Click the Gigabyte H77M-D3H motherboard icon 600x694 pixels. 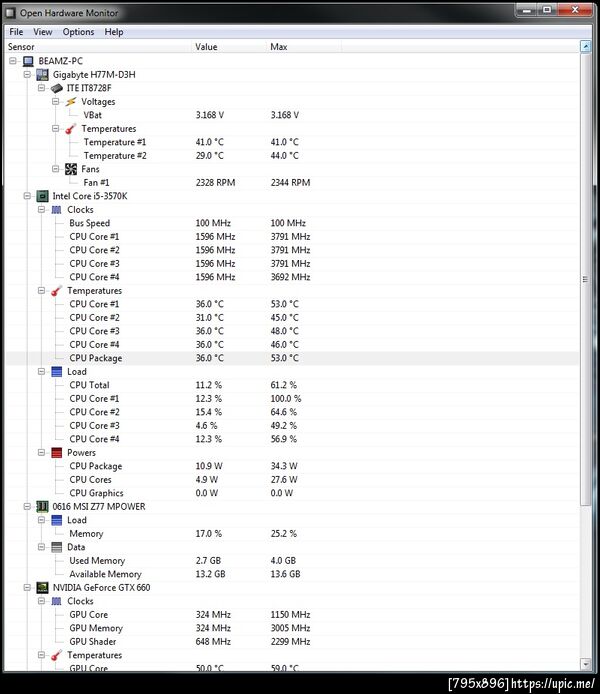tap(43, 75)
